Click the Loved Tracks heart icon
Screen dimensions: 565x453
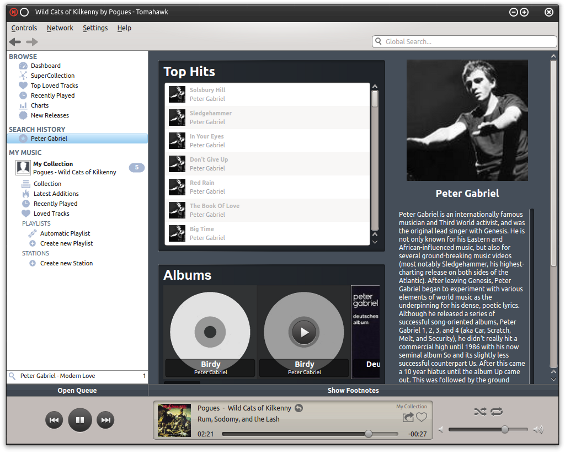click(x=26, y=213)
